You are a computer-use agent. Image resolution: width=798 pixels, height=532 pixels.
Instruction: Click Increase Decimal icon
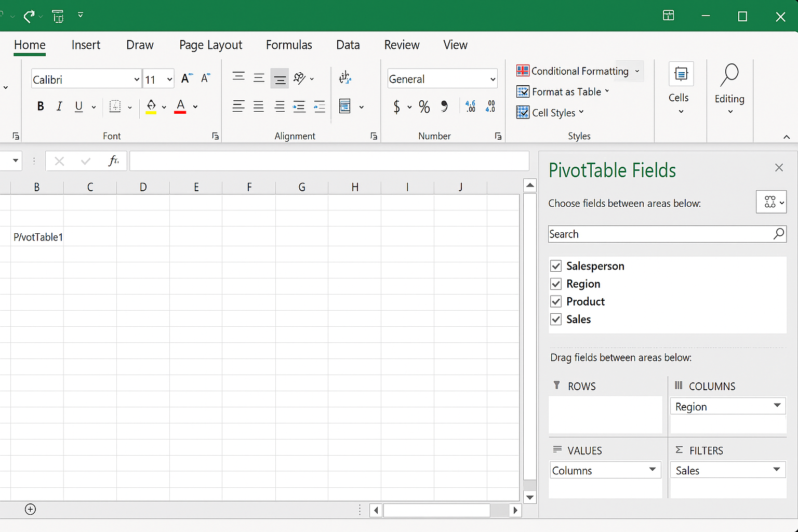click(x=471, y=107)
